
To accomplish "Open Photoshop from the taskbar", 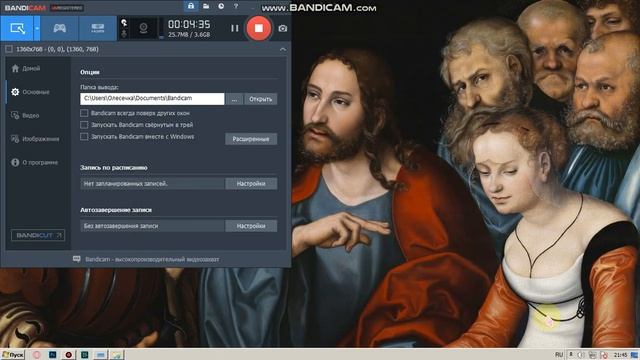I will tap(53, 355).
